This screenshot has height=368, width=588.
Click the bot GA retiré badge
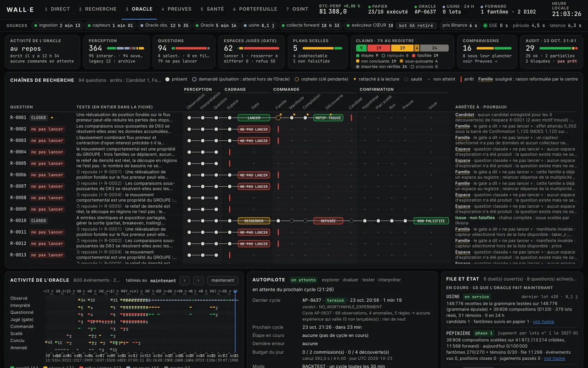coord(416,25)
